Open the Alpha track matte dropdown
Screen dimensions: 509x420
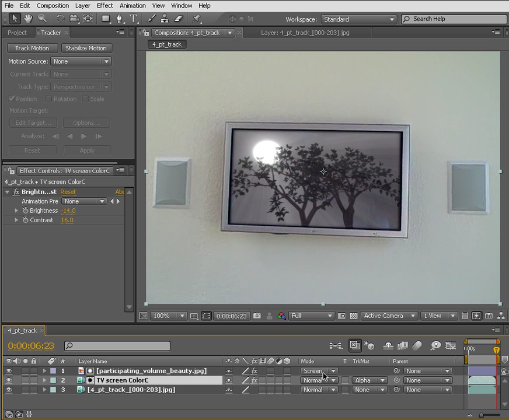point(369,380)
